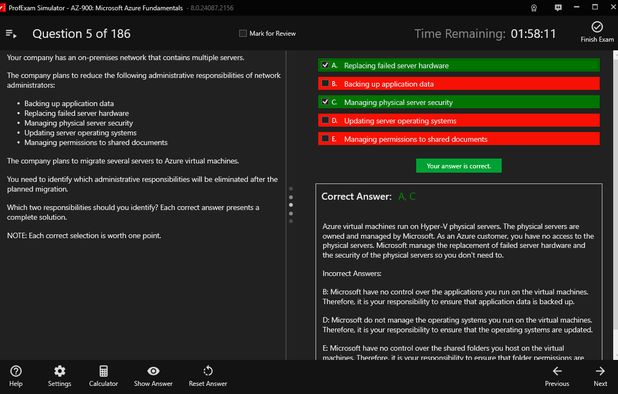Click the pane splitter dots handle
This screenshot has width=618, height=394.
coord(291,205)
